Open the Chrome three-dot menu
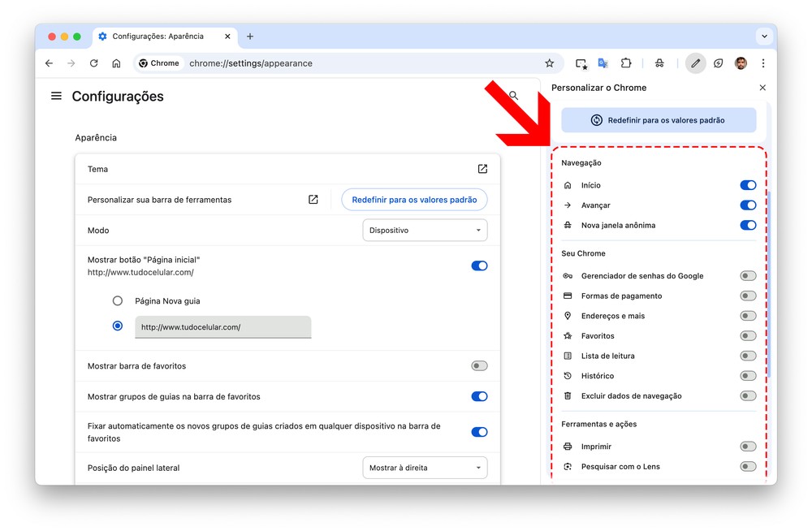Viewport: 812px width, 531px height. pyautogui.click(x=763, y=63)
